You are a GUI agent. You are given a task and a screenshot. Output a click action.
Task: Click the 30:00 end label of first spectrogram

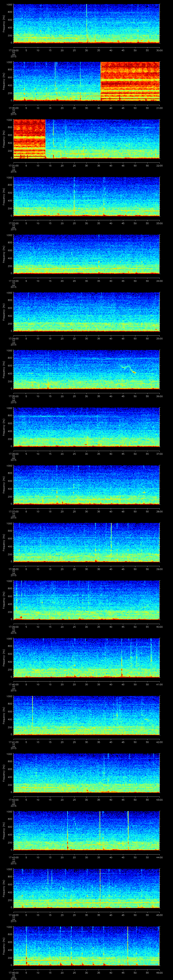point(159,50)
